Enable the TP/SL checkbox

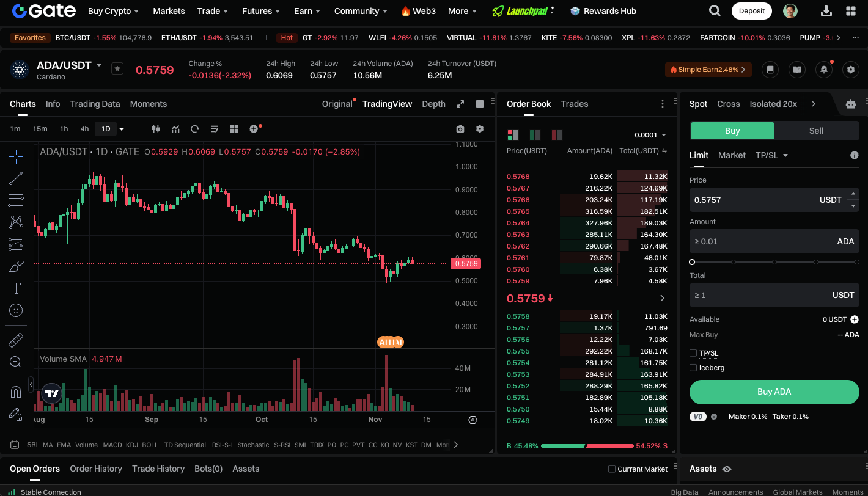[x=693, y=353]
